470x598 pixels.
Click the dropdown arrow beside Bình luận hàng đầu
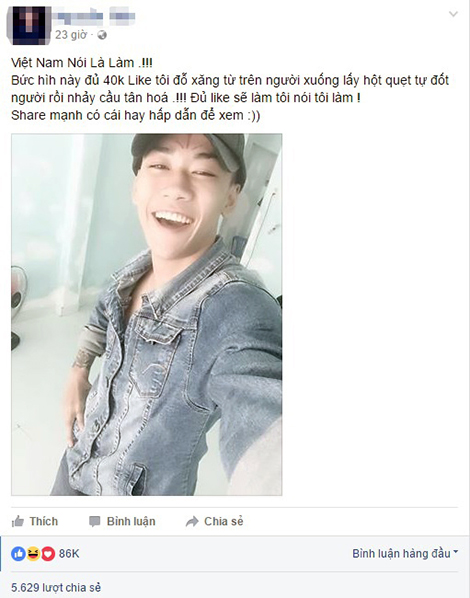pyautogui.click(x=455, y=552)
